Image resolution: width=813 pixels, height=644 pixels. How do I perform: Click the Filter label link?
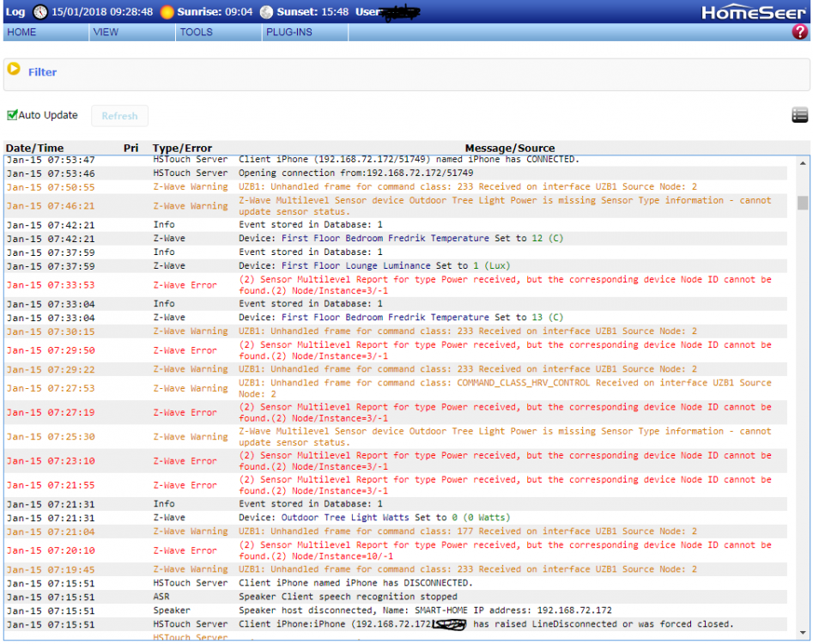coord(42,72)
